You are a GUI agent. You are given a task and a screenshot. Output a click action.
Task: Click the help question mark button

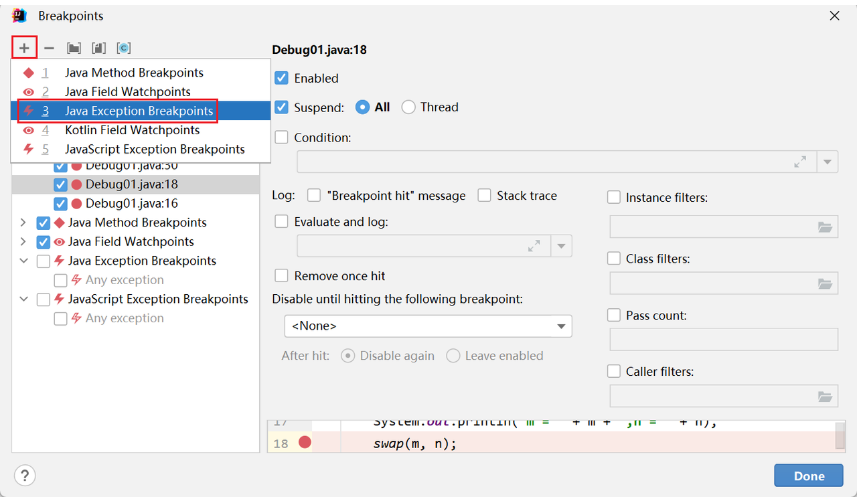click(x=25, y=475)
